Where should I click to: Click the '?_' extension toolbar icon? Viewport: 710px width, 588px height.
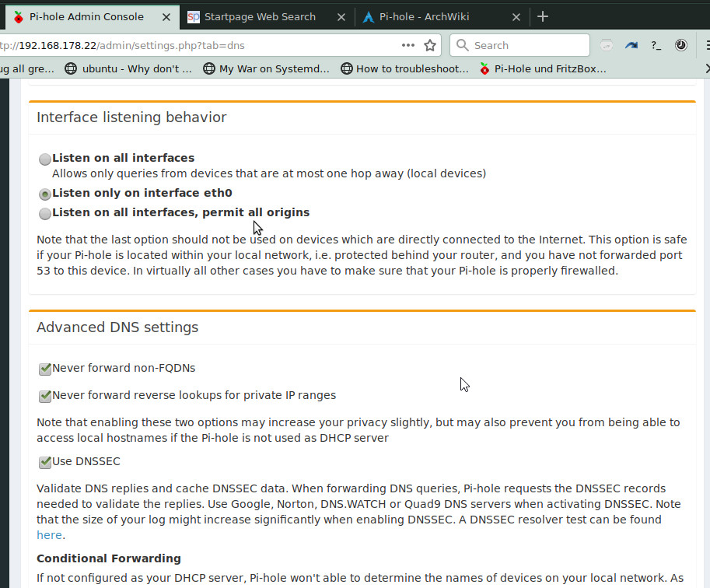tap(656, 45)
